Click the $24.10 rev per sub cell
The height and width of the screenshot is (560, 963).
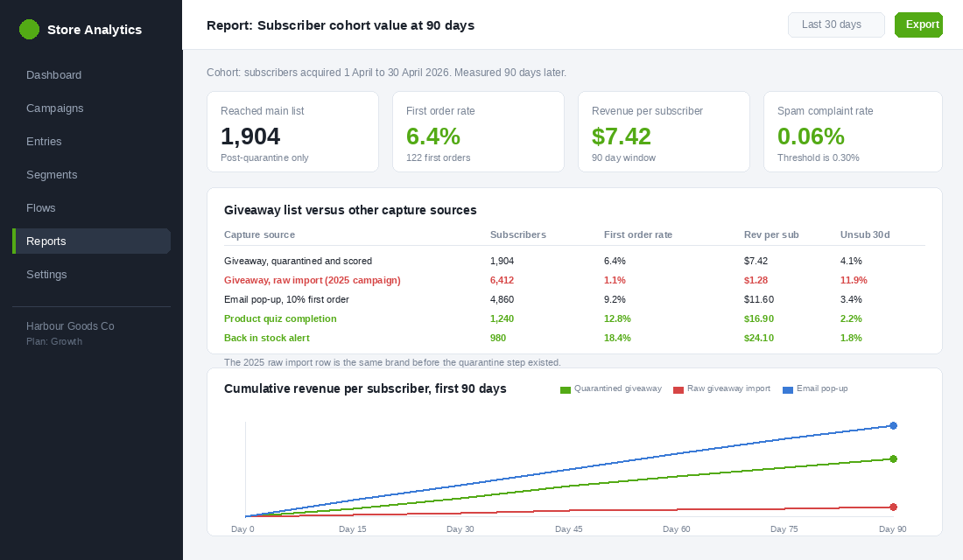[x=758, y=338]
